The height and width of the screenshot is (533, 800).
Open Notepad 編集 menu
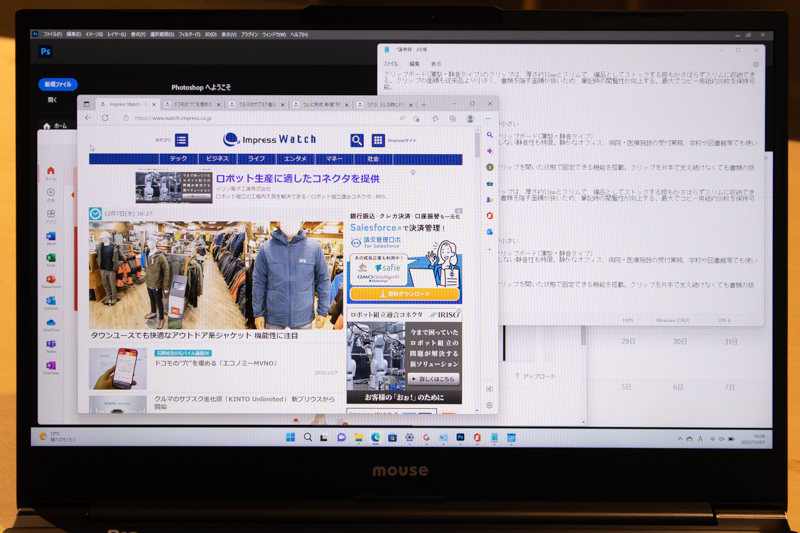(x=414, y=64)
